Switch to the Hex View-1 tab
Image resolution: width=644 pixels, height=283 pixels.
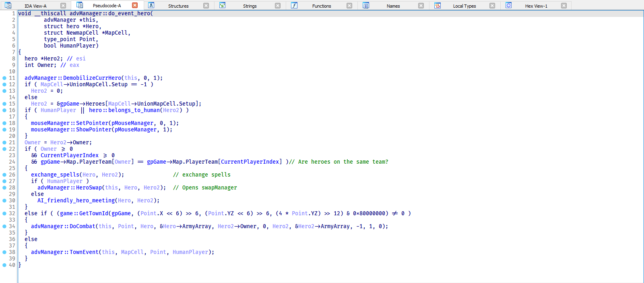point(536,6)
